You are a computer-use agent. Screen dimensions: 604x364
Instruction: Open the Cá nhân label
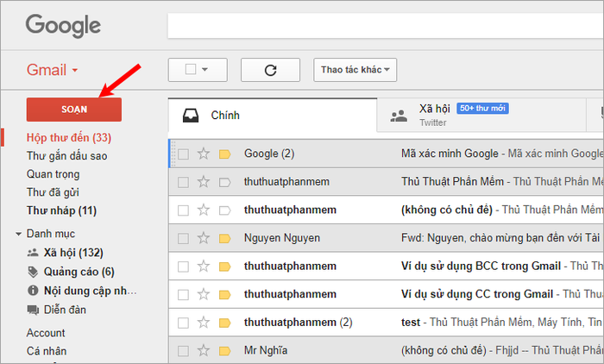pos(47,351)
